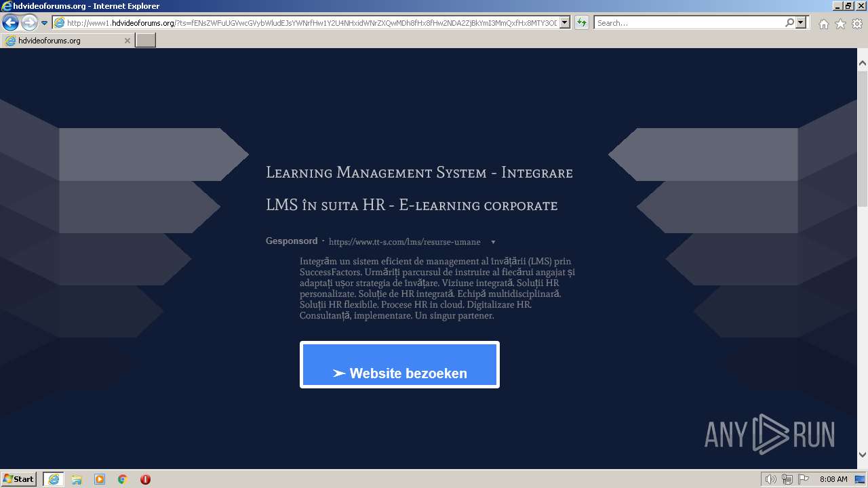Open the network tray icon
868x488 pixels.
[x=787, y=479]
